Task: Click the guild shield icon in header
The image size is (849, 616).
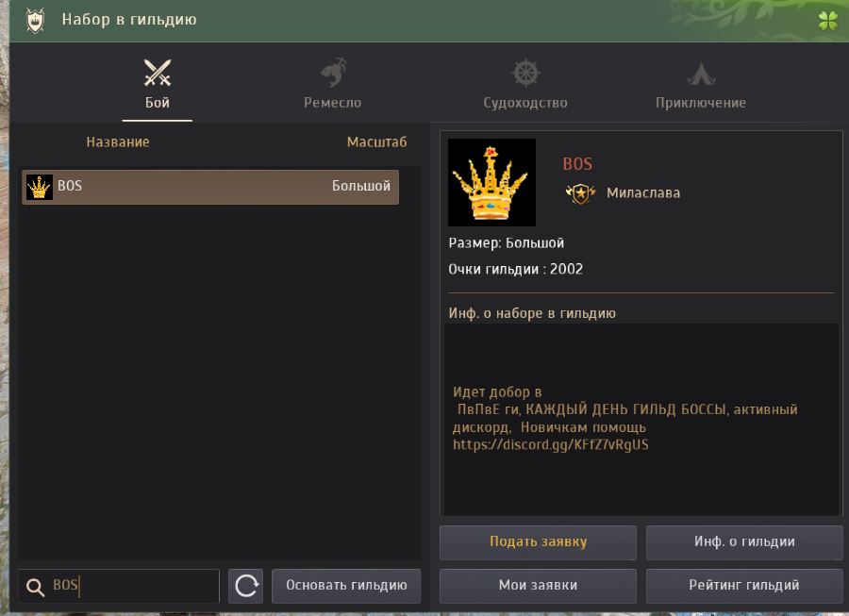Action: pyautogui.click(x=35, y=21)
